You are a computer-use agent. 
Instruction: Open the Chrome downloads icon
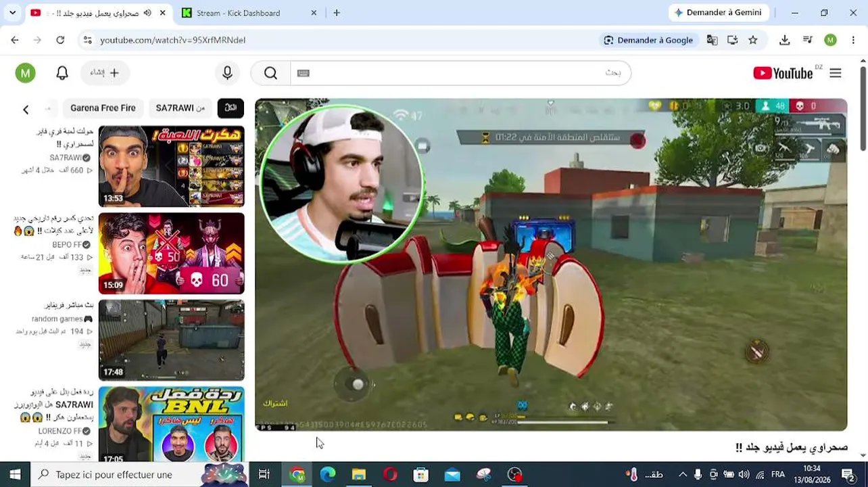(x=784, y=40)
